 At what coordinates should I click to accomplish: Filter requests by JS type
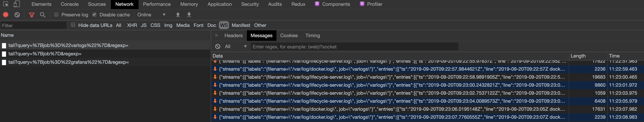(x=143, y=25)
